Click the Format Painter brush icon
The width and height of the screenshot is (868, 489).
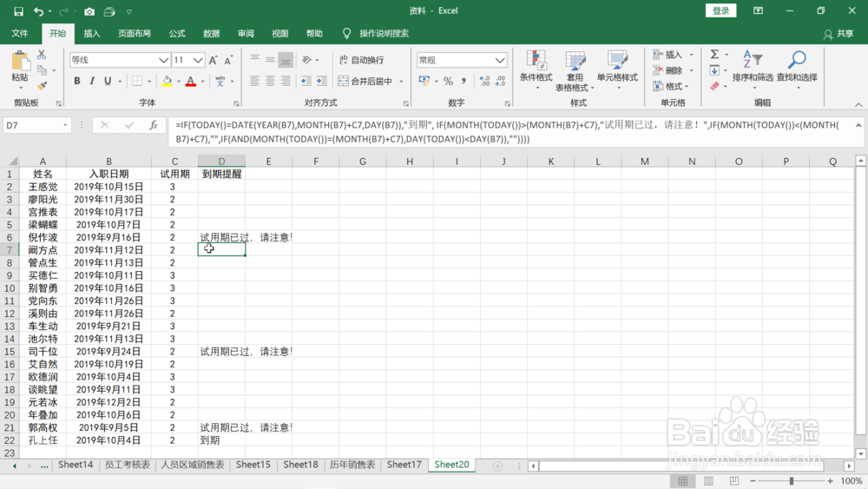(42, 86)
